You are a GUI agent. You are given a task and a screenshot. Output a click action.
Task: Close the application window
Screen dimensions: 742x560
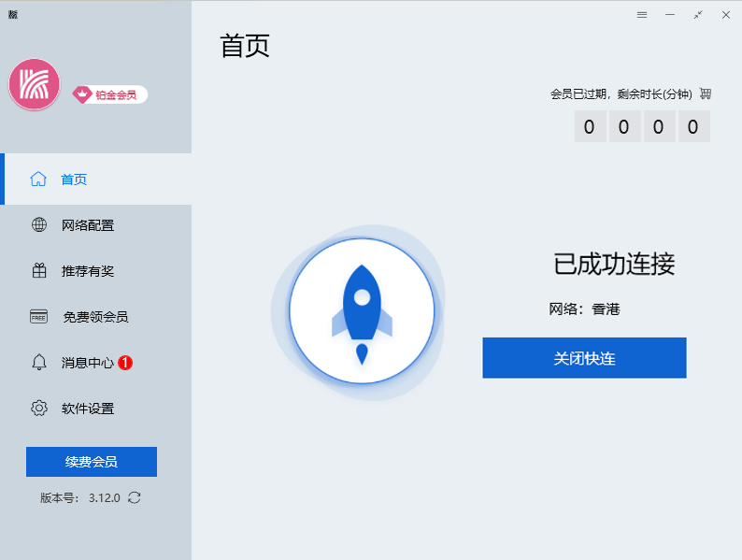725,15
